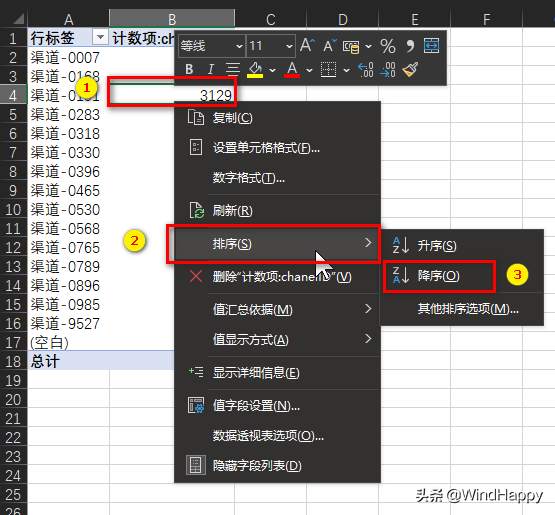
Task: Apply borders icon in mini toolbar
Action: (x=328, y=69)
